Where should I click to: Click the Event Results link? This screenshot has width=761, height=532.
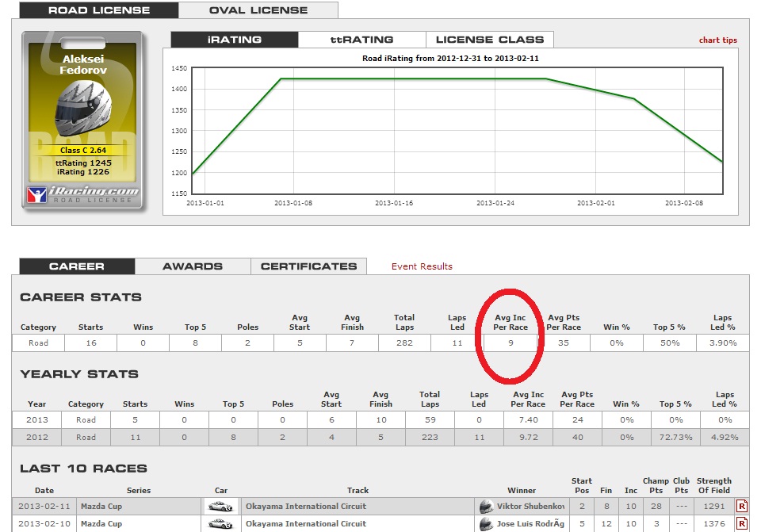pos(422,266)
